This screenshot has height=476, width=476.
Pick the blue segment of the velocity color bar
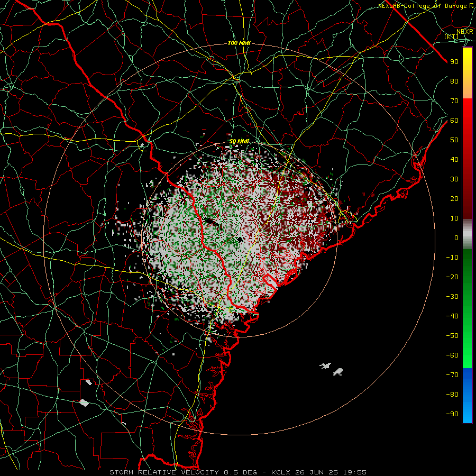coord(467,396)
